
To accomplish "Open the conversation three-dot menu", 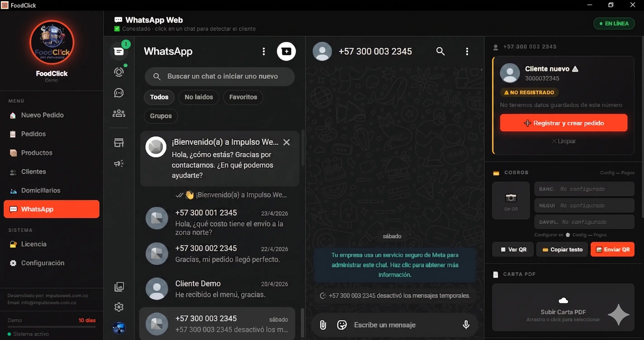I will 467,52.
